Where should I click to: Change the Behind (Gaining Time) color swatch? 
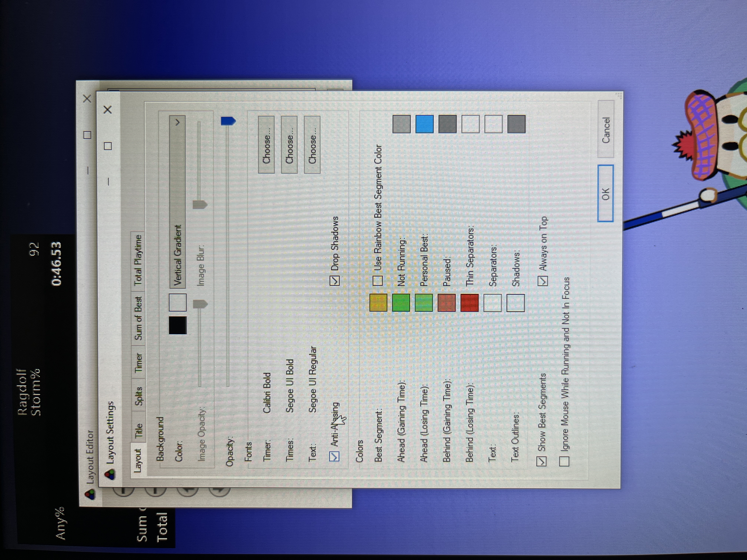tap(447, 302)
